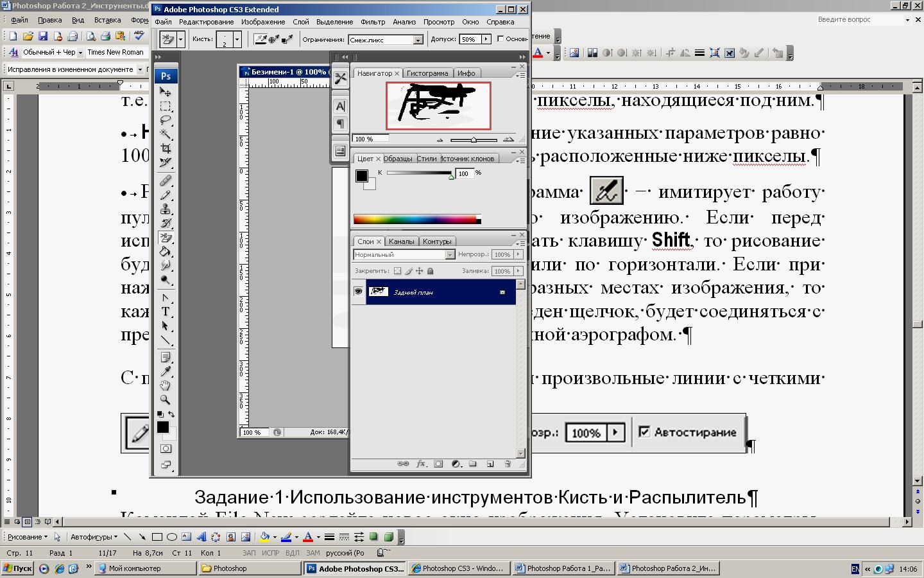Image resolution: width=924 pixels, height=578 pixels.
Task: Switch to the Каналы tab
Action: (x=401, y=241)
